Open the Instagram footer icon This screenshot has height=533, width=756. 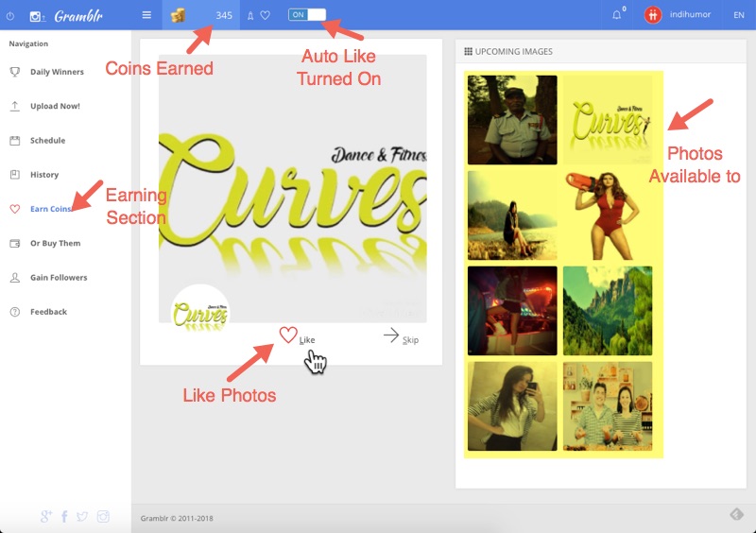[103, 517]
